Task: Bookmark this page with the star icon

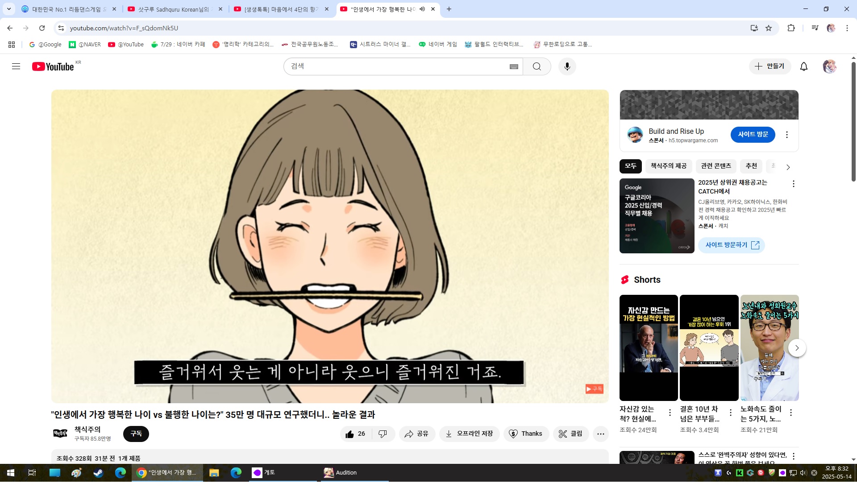Action: 769,28
